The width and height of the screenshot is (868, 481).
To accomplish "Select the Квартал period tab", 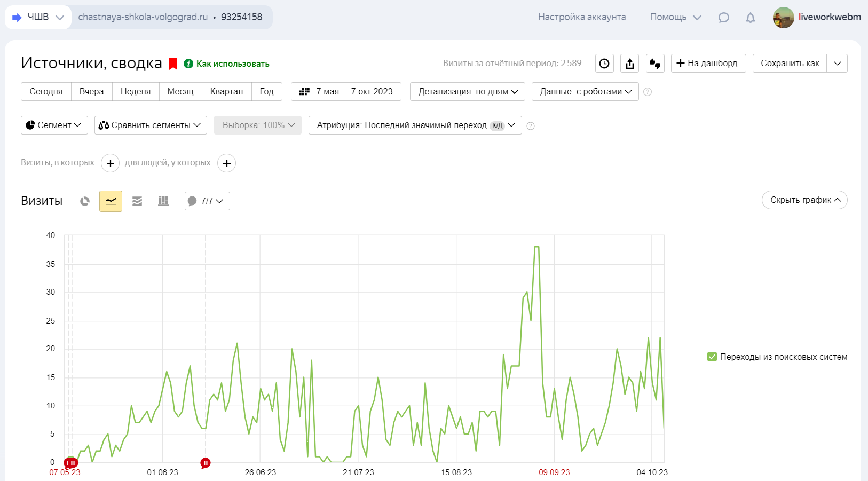I will 226,91.
